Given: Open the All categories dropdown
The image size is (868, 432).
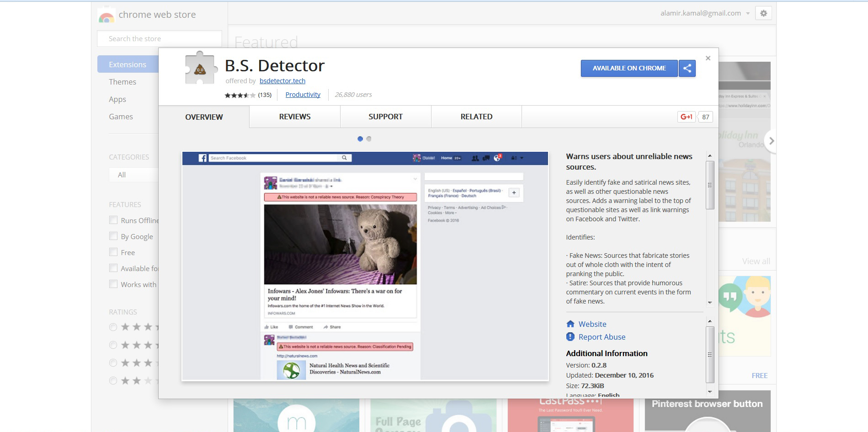Looking at the screenshot, I should point(133,175).
